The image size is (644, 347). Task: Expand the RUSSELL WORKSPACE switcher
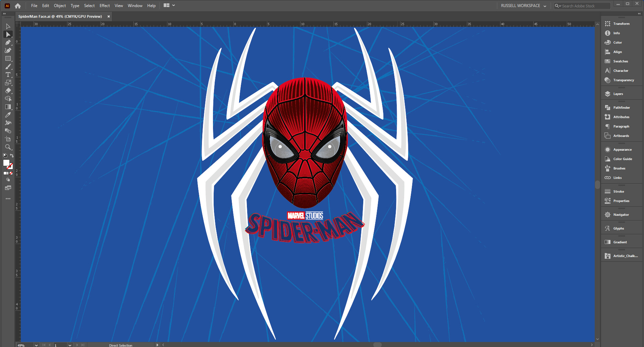[544, 5]
